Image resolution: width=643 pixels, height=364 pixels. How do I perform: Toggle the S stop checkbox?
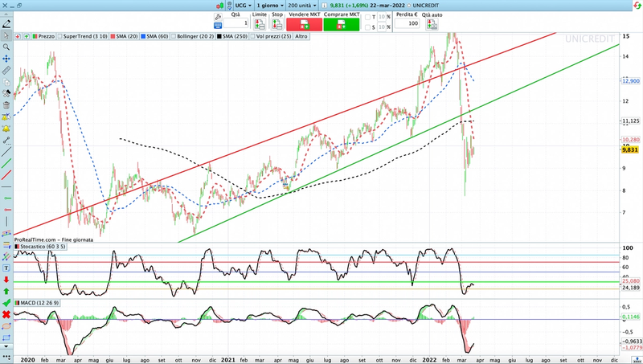point(367,27)
